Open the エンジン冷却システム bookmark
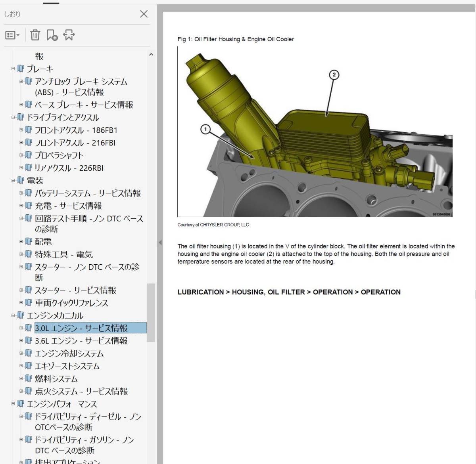 point(69,353)
